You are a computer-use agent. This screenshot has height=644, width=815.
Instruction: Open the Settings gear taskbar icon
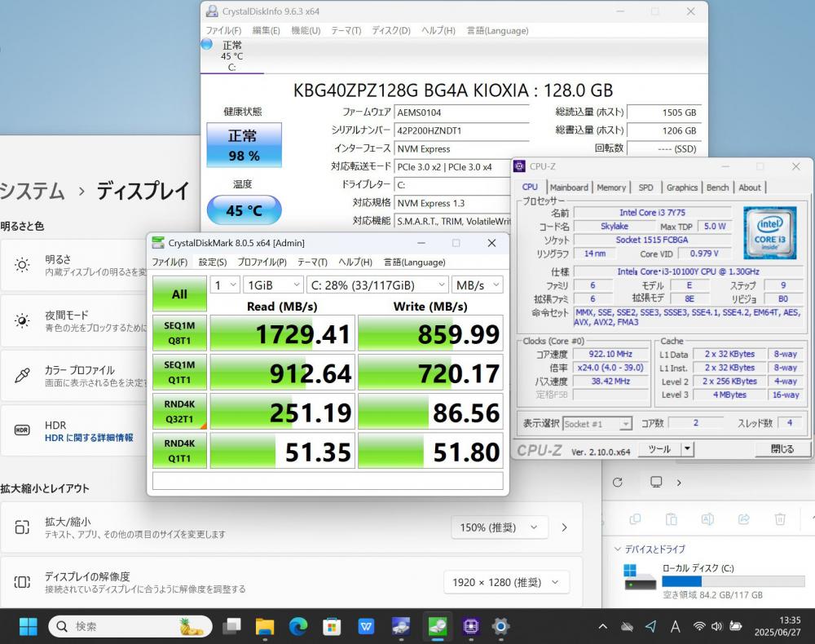coord(500,626)
